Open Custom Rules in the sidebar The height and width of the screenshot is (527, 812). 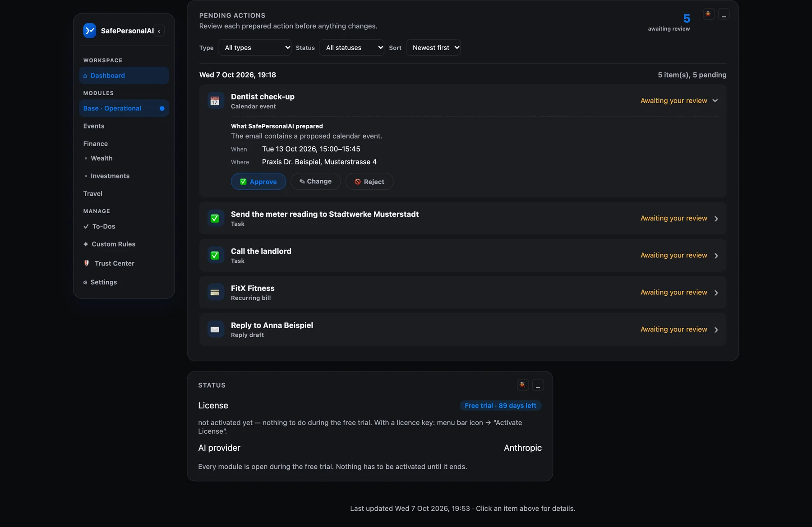pos(124,244)
